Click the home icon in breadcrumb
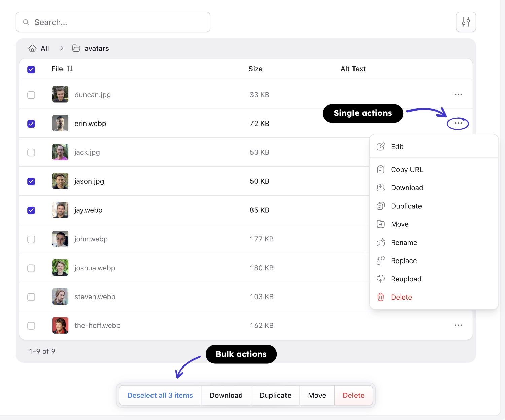Image resolution: width=505 pixels, height=420 pixels. click(32, 48)
